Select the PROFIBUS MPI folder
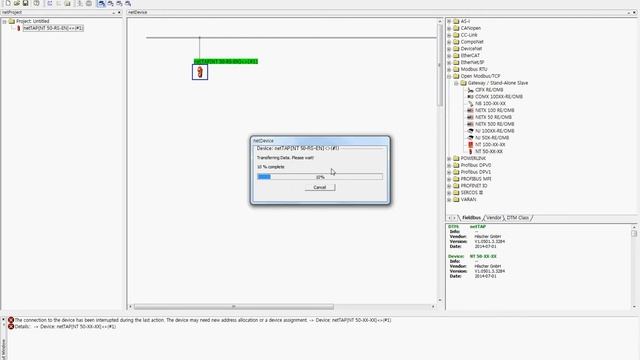Viewport: 640px width, 360px height. (x=476, y=179)
